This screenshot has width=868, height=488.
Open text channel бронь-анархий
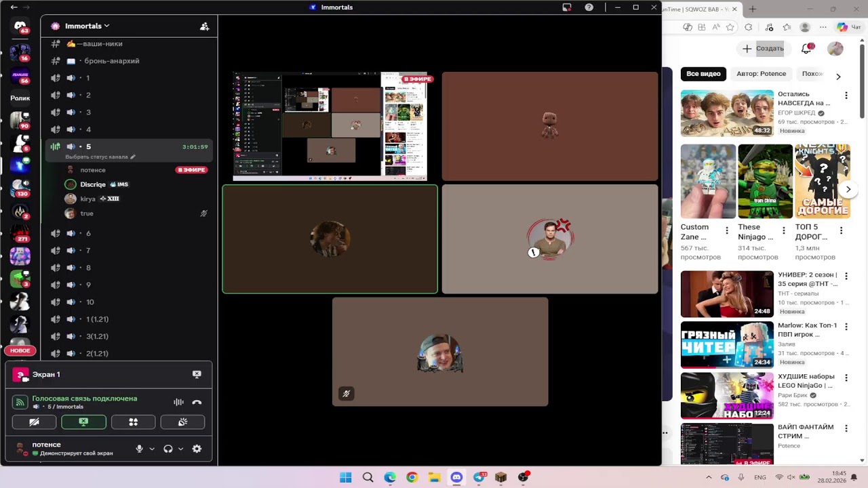129,61
